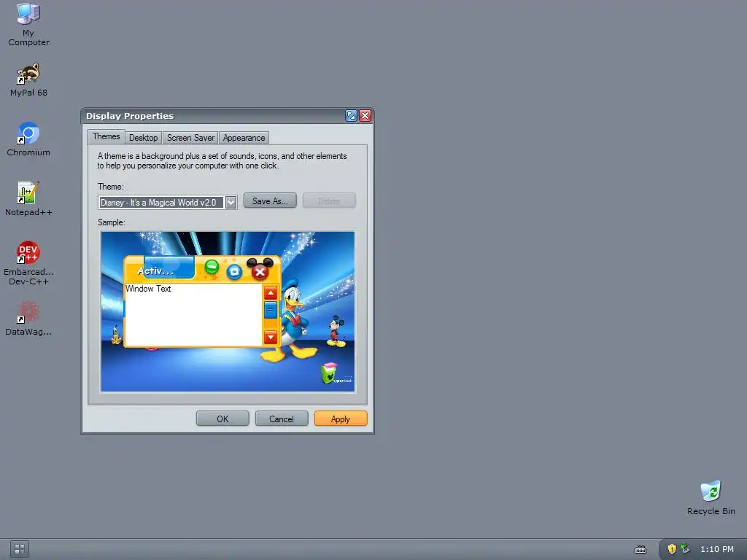The height and width of the screenshot is (560, 747).
Task: Select the DataWag desktop shortcut
Action: pyautogui.click(x=28, y=318)
